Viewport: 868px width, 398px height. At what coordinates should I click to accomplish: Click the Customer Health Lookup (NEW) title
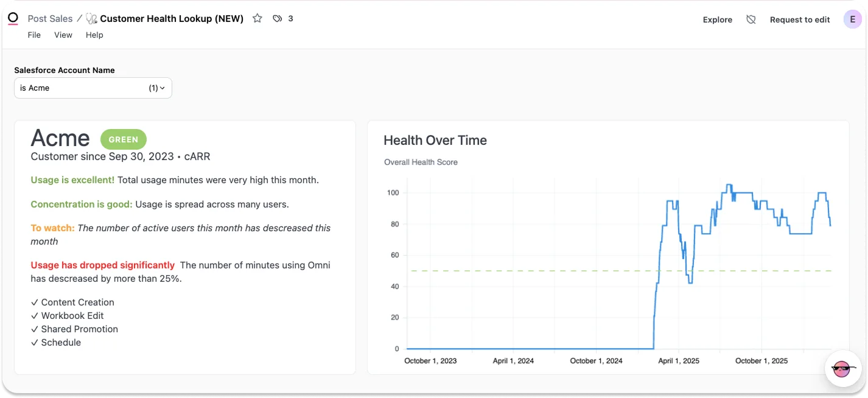[172, 19]
